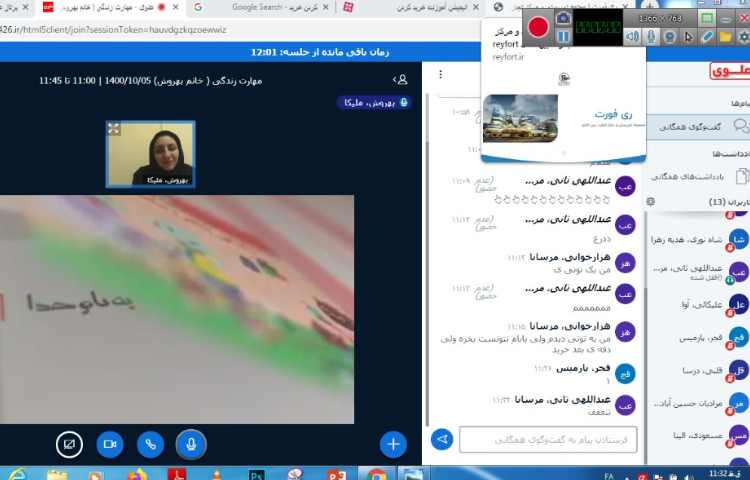Pause the screen recording
750x480 pixels.
point(563,37)
